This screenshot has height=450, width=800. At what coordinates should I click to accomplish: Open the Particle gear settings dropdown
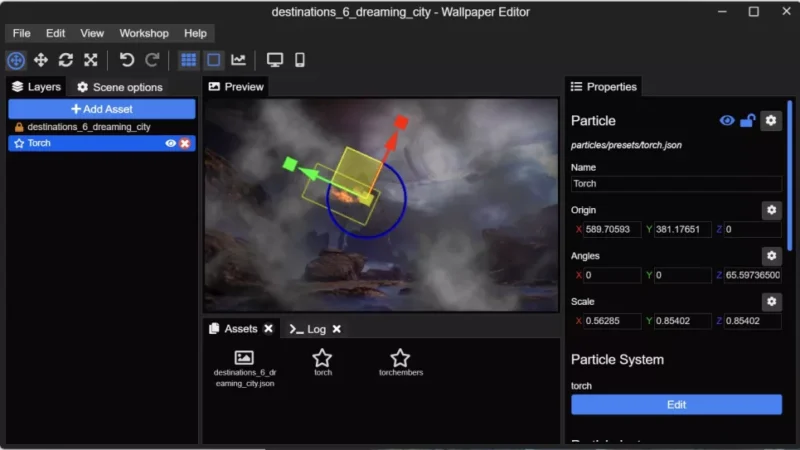click(x=770, y=121)
